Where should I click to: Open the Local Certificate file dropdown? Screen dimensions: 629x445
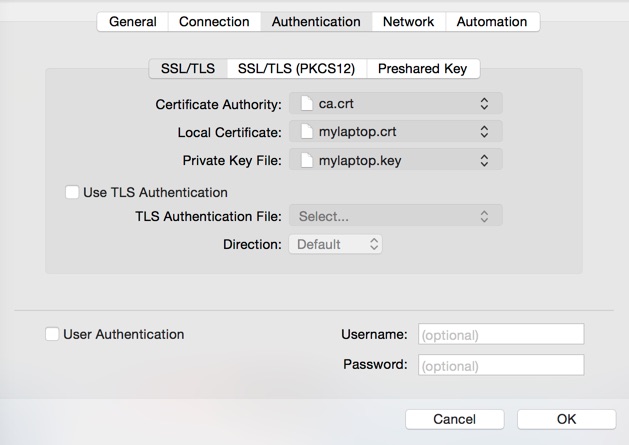[396, 132]
